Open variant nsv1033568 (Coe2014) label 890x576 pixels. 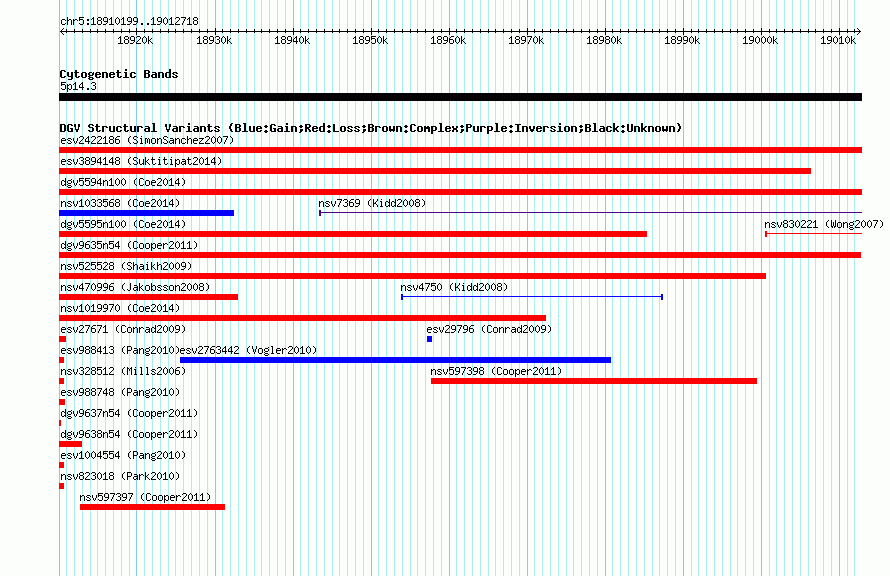pyautogui.click(x=120, y=203)
